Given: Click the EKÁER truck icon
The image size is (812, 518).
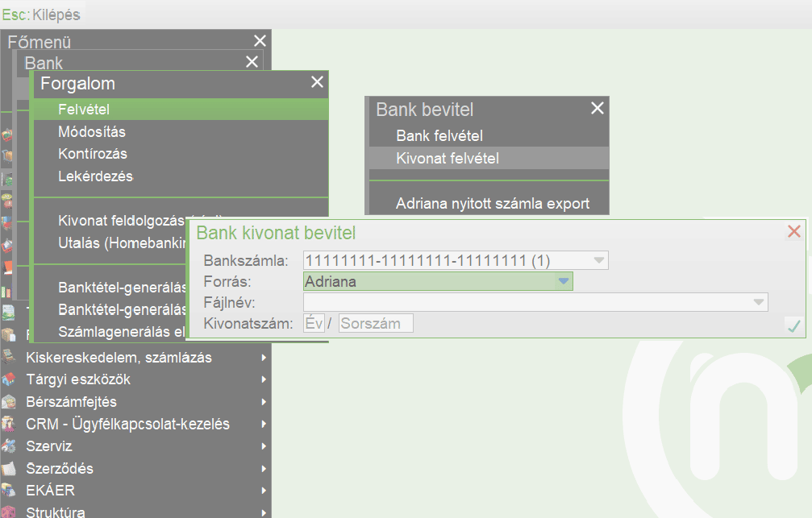Looking at the screenshot, I should pyautogui.click(x=8, y=491).
